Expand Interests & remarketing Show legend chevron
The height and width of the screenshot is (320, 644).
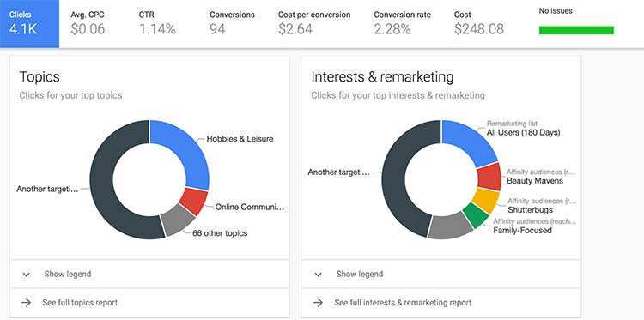click(x=318, y=274)
